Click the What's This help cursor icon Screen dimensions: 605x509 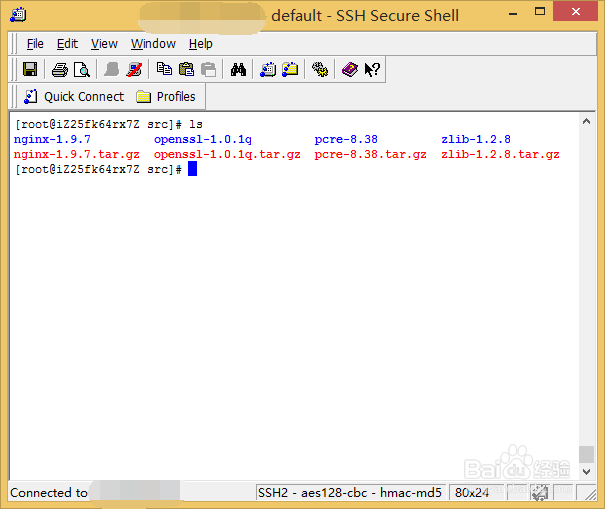[372, 69]
